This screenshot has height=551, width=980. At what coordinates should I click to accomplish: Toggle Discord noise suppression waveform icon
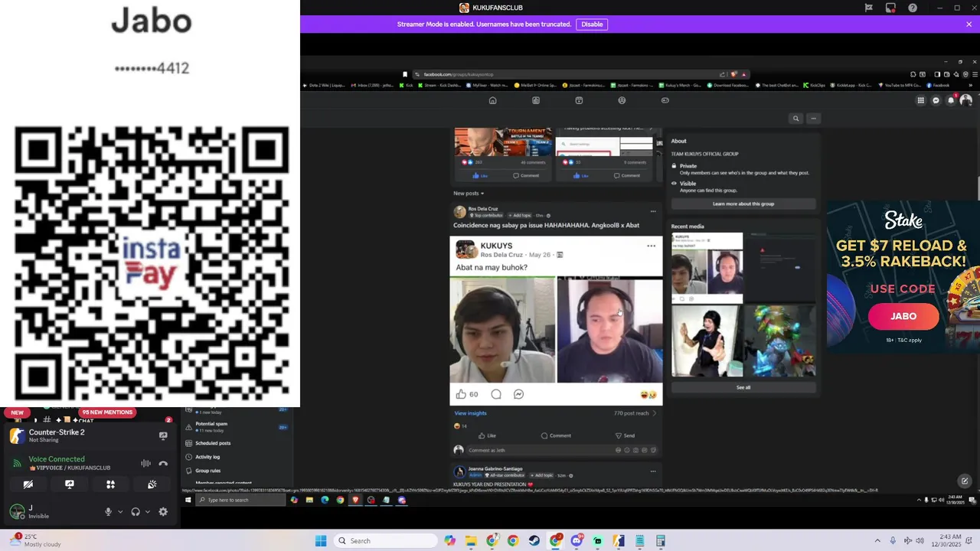(145, 463)
